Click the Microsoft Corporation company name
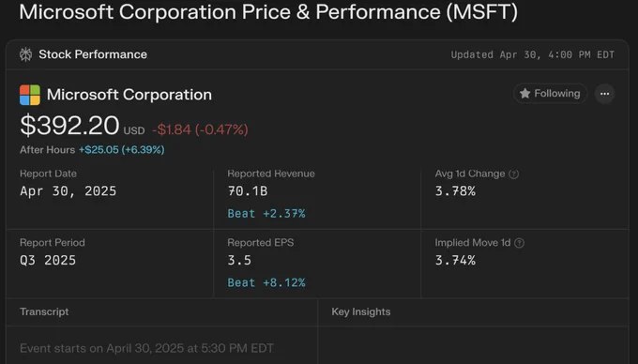Screen dimensions: 638x364 pos(129,95)
